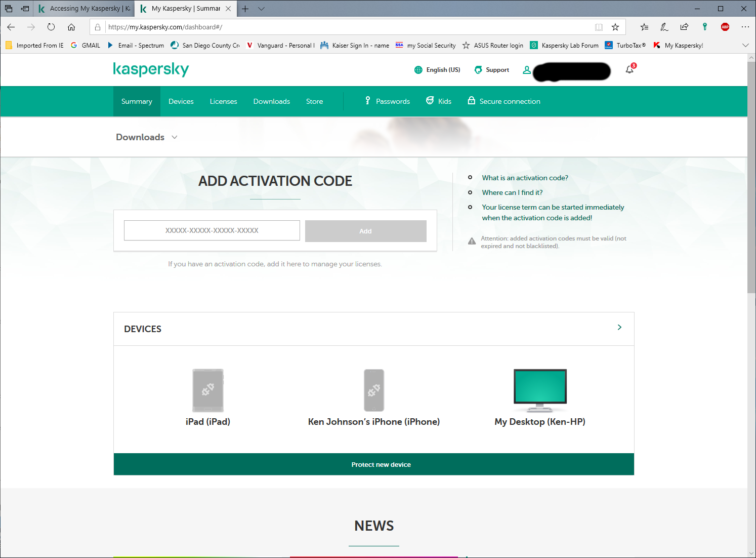Open the Downloads tab in navigation
This screenshot has width=756, height=558.
pyautogui.click(x=272, y=101)
